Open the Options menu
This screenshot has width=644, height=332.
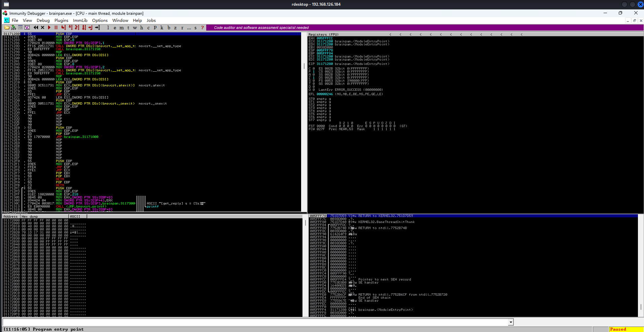pyautogui.click(x=100, y=21)
